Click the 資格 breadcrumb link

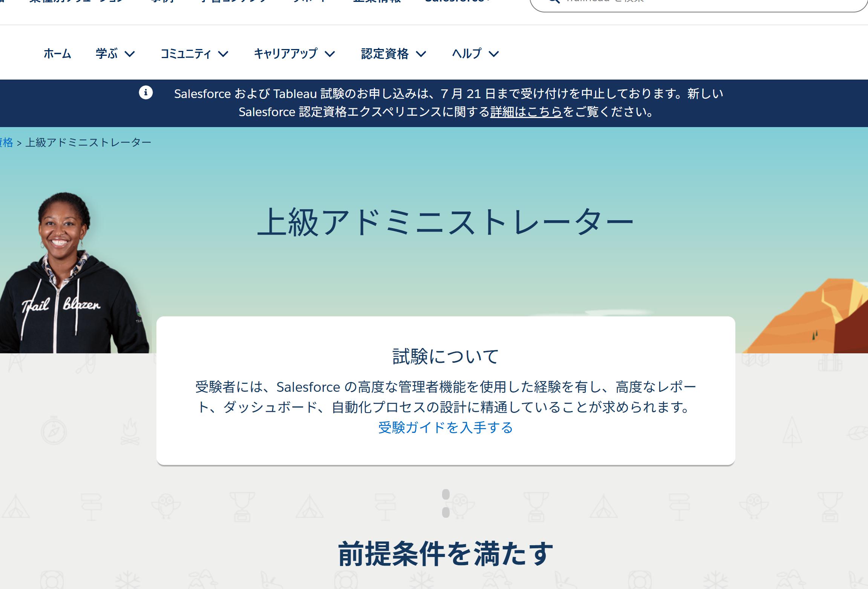6,143
